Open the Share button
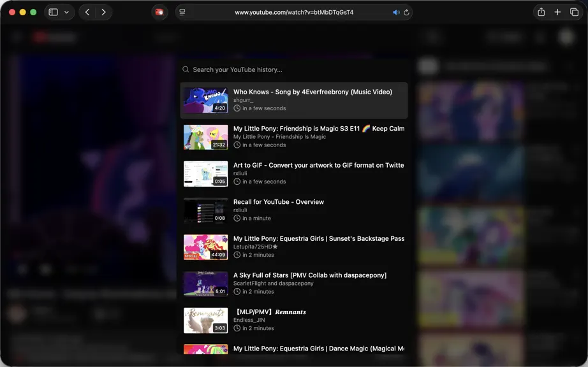 [x=541, y=12]
